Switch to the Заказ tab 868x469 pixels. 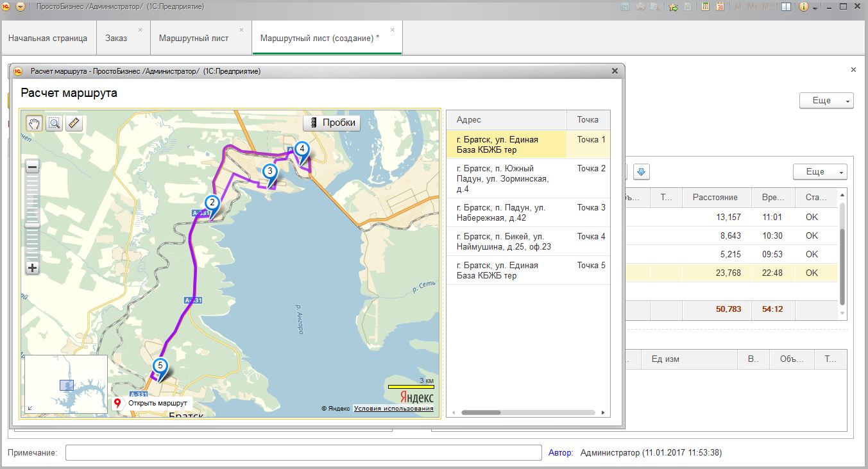tap(116, 38)
